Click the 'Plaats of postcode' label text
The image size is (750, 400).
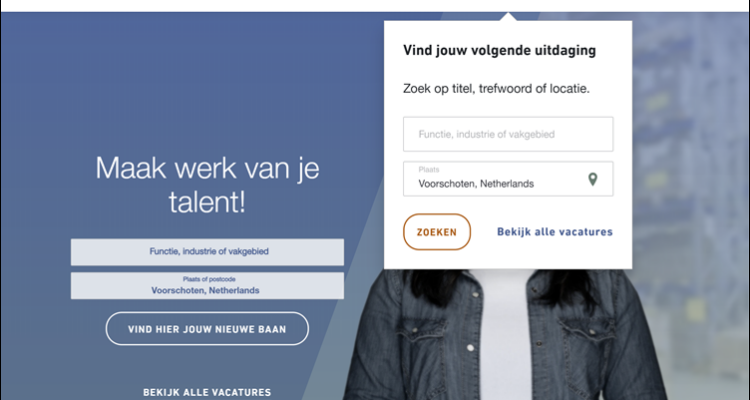pyautogui.click(x=207, y=279)
